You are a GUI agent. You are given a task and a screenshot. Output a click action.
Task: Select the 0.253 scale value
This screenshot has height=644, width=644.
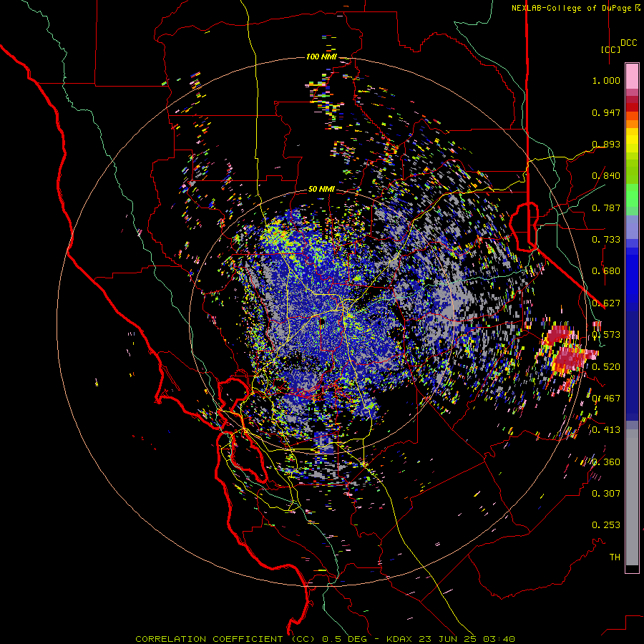click(606, 525)
